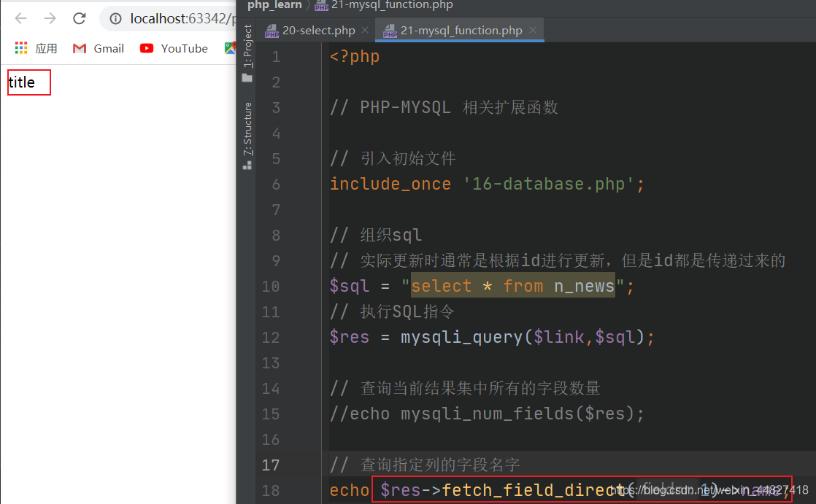Click the Structure panel icon

coord(247,166)
